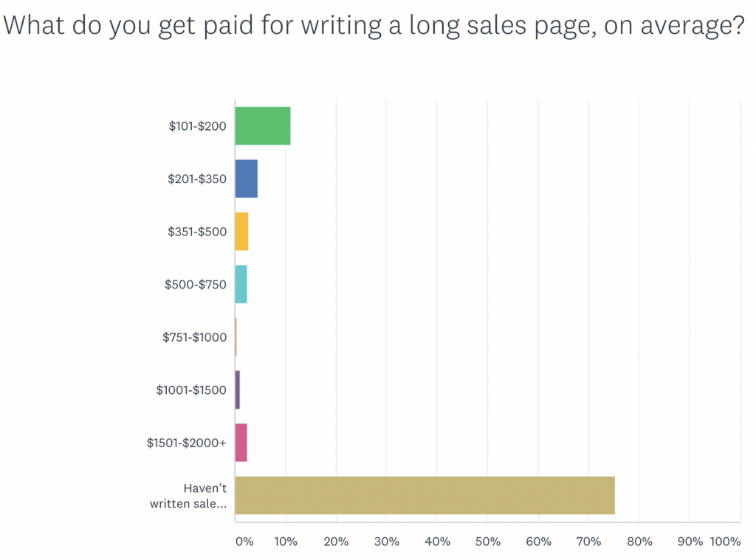Click the $1001-$1500 category label
The height and width of the screenshot is (560, 756).
click(x=191, y=390)
